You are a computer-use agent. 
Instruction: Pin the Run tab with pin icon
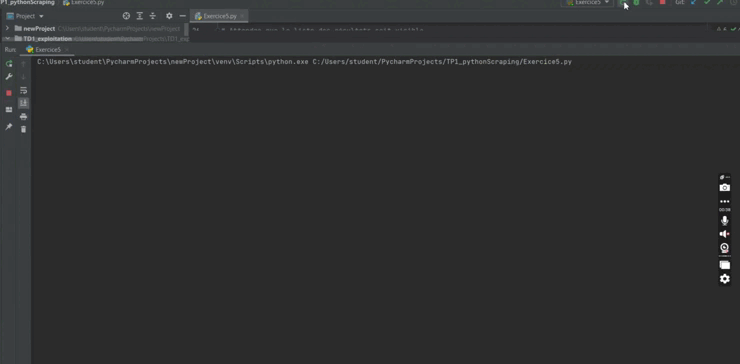[8, 127]
